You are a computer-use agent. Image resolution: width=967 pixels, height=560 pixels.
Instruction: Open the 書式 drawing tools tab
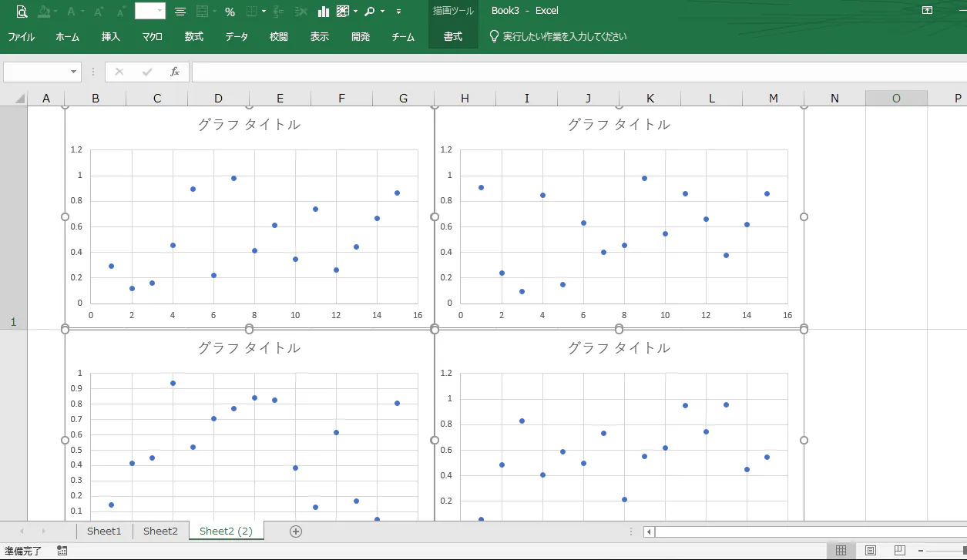click(x=453, y=37)
